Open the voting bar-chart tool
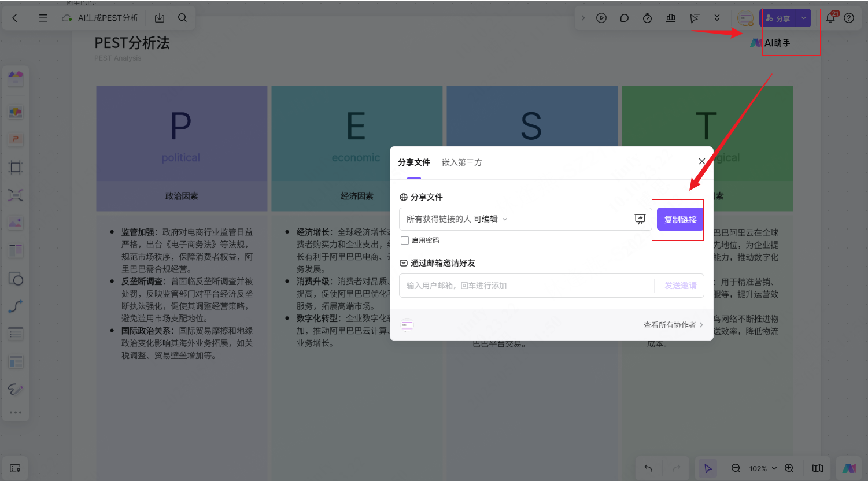This screenshot has height=481, width=868. [671, 18]
